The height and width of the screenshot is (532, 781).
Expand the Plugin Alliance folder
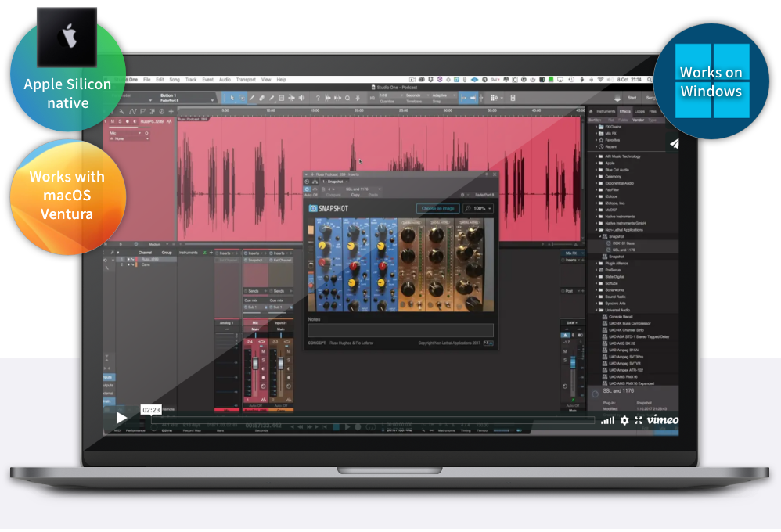click(596, 263)
